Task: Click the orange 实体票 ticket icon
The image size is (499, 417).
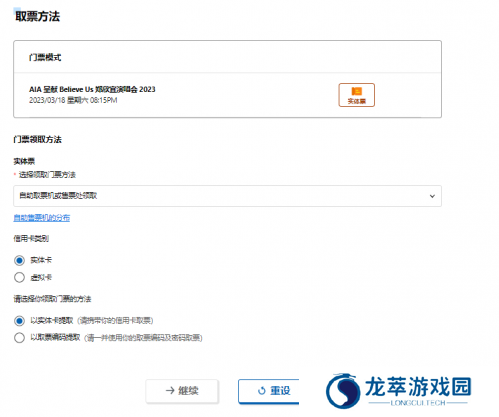Action: coord(356,95)
